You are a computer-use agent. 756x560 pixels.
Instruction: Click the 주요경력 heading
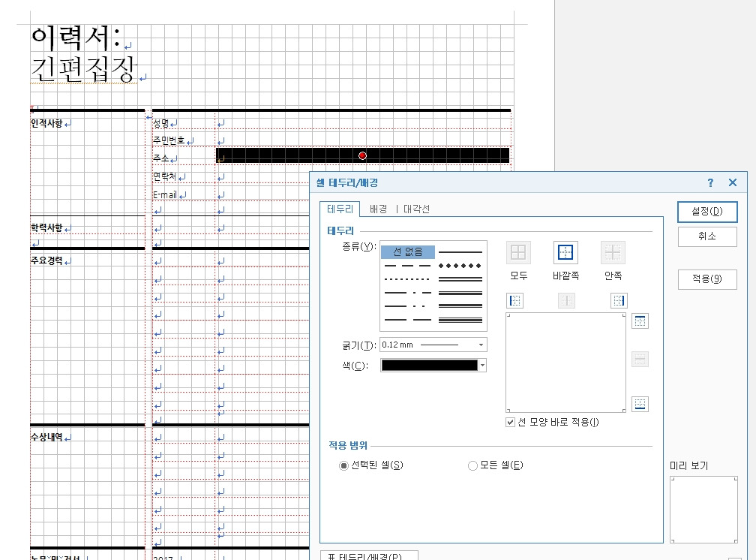pyautogui.click(x=46, y=260)
